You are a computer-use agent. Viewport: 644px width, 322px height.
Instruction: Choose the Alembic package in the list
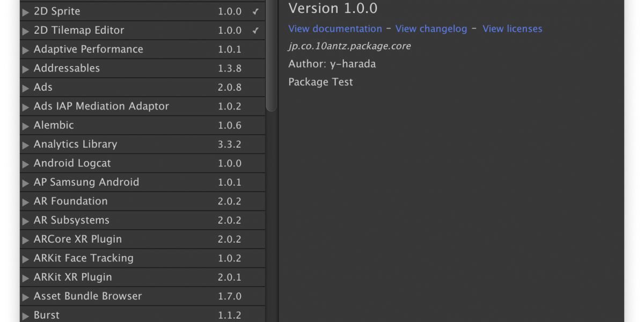(x=54, y=125)
